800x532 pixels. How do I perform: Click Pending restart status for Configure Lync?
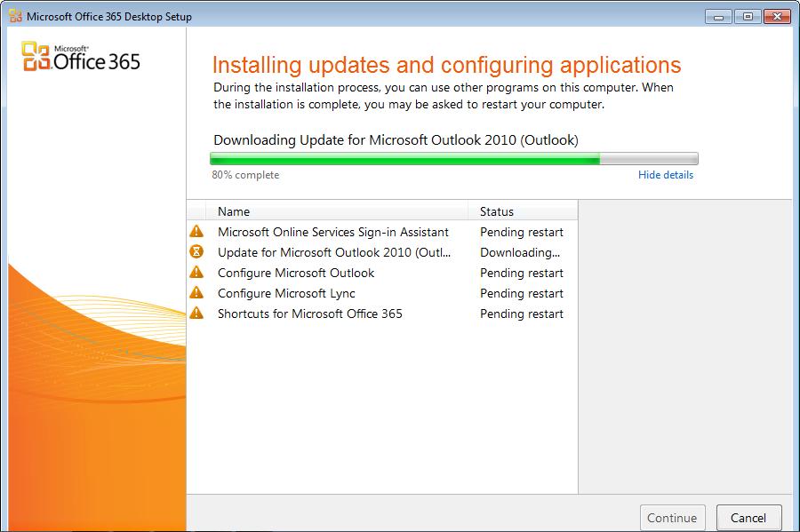(522, 293)
